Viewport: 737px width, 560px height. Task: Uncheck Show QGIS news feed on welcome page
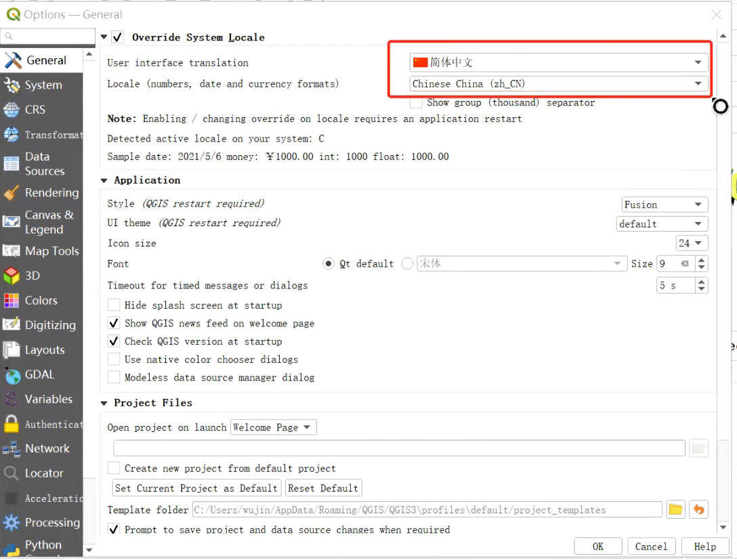pyautogui.click(x=114, y=323)
